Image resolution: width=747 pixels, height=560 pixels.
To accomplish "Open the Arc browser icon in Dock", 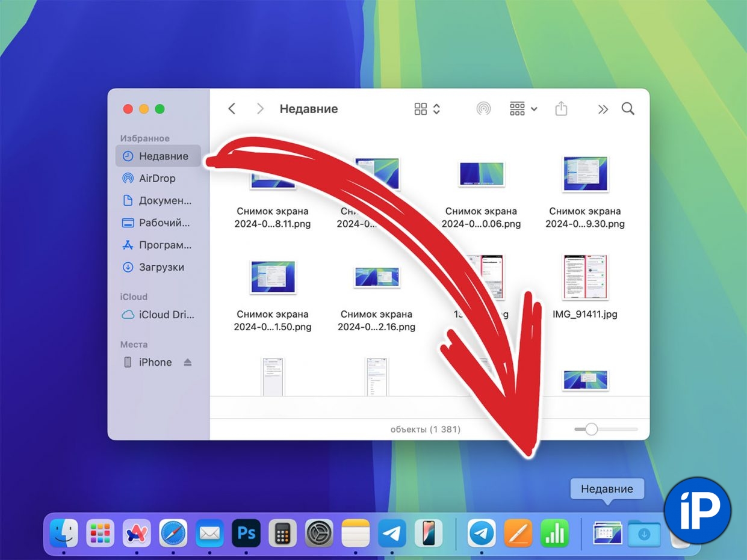I will (137, 532).
